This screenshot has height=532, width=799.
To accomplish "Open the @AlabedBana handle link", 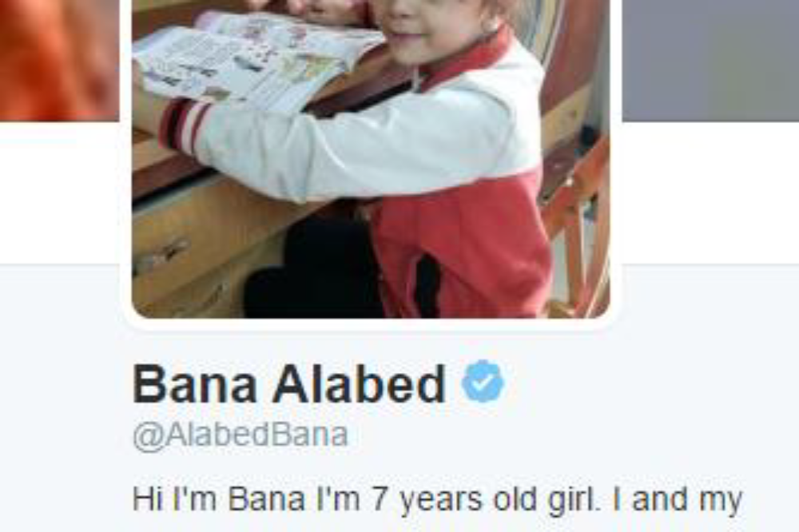I will (x=240, y=435).
